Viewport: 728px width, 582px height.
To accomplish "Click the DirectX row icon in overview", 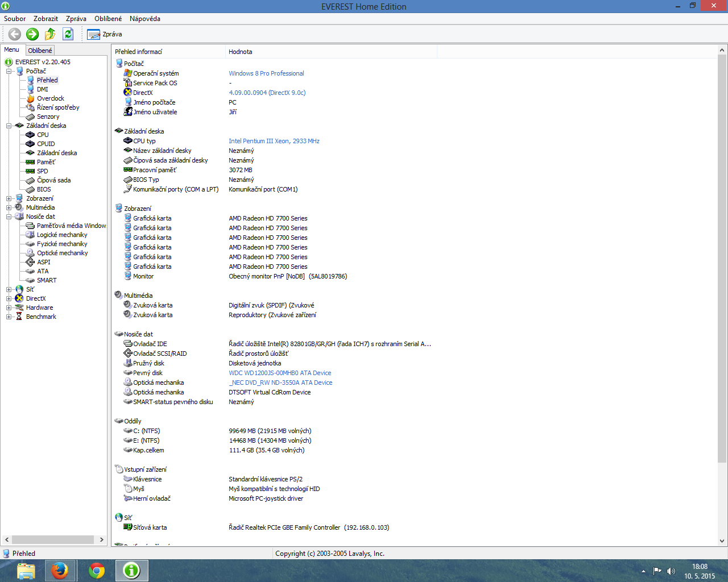I will [x=128, y=92].
